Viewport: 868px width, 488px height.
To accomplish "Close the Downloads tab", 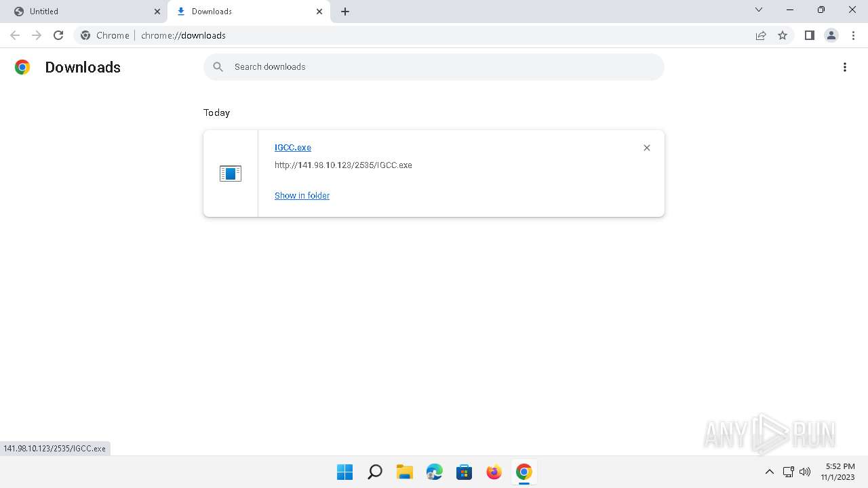I will (x=320, y=12).
